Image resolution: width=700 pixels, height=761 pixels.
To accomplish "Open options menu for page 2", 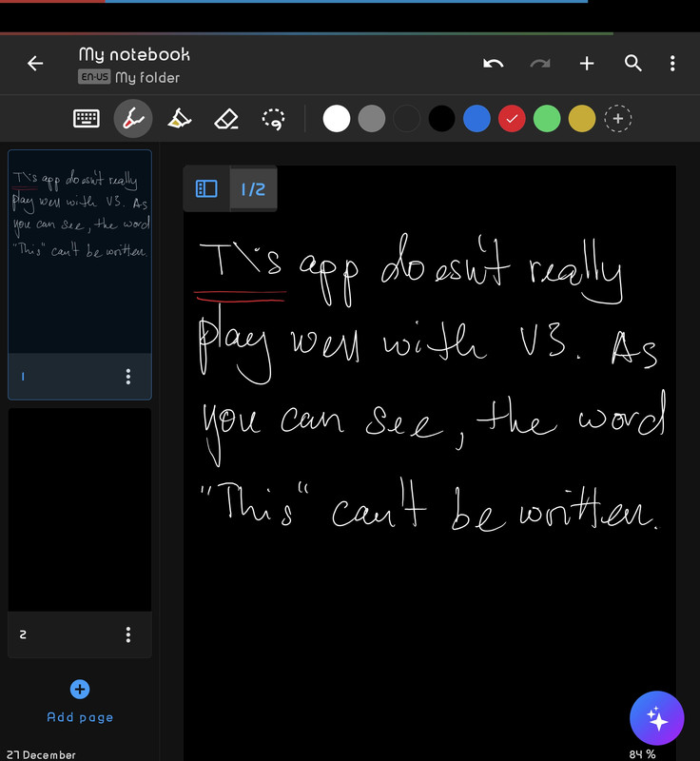I will [x=128, y=634].
